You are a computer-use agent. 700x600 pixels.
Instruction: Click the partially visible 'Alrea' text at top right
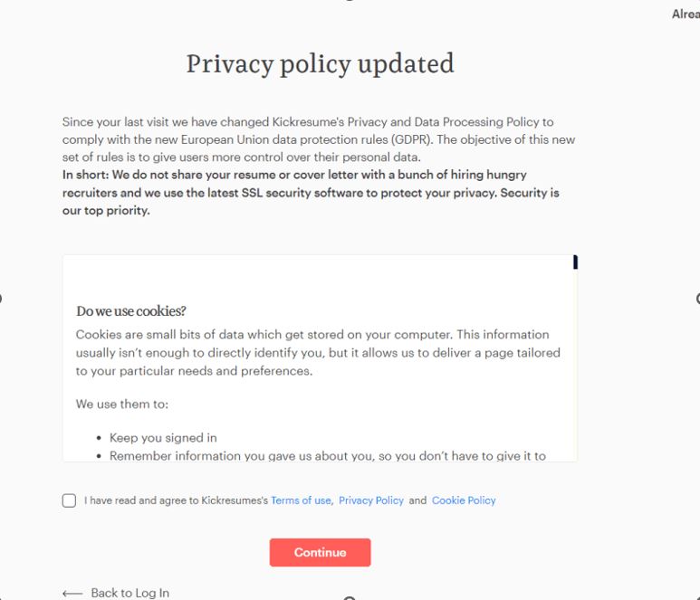point(686,14)
